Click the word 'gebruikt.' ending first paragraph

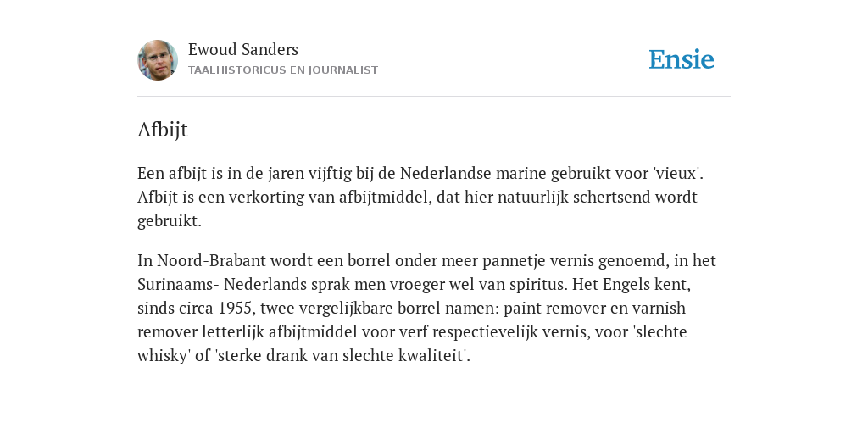click(170, 221)
